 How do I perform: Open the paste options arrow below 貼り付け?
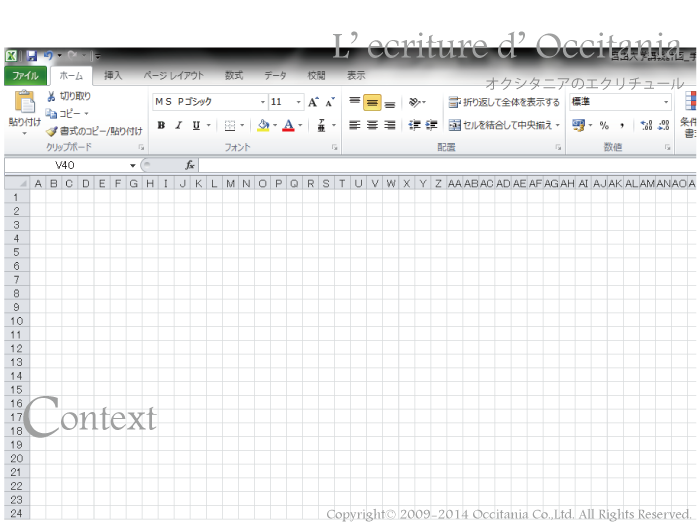point(25,133)
